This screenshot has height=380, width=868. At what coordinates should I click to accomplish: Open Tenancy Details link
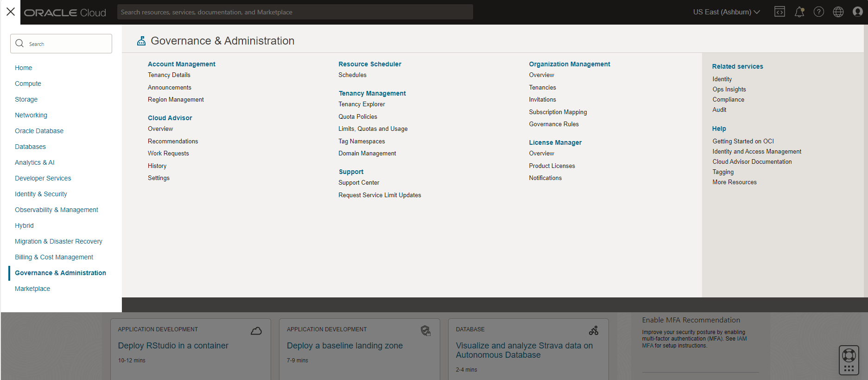coord(169,75)
